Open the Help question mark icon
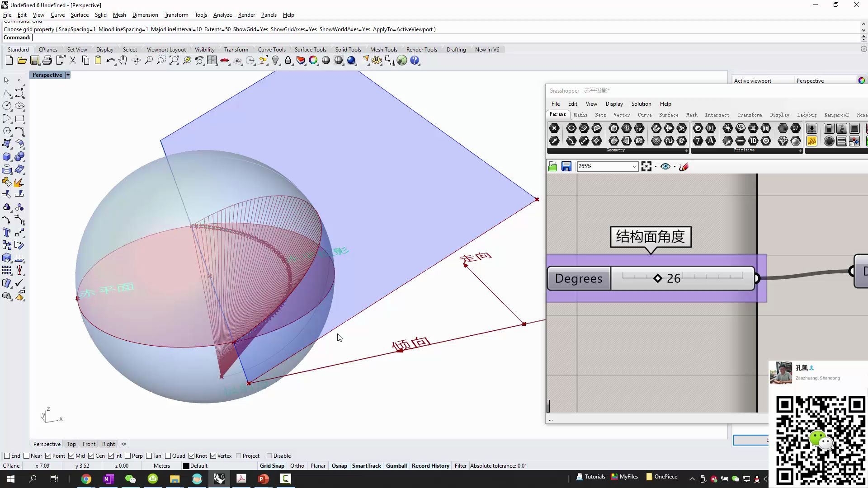 415,61
